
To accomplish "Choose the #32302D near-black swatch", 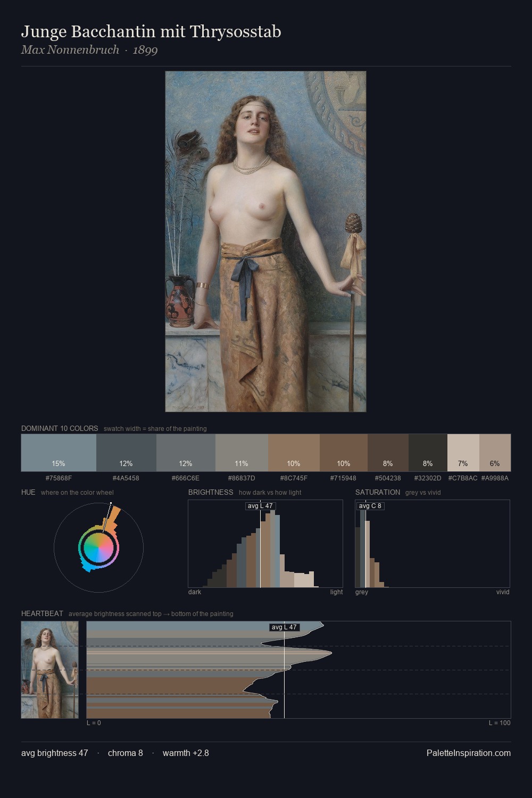I will (x=428, y=453).
